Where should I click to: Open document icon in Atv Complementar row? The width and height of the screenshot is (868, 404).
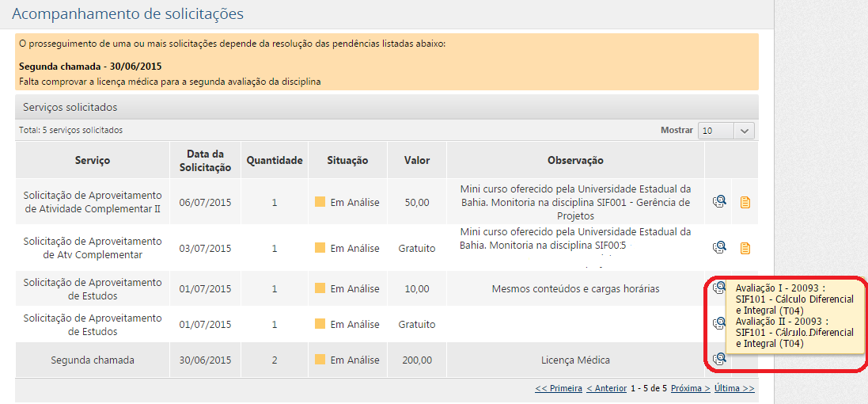(x=745, y=248)
